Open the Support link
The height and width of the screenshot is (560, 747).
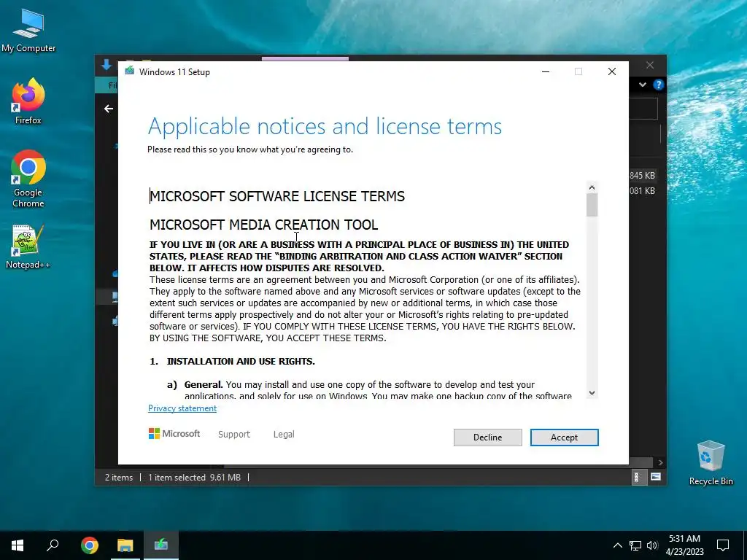pyautogui.click(x=234, y=435)
